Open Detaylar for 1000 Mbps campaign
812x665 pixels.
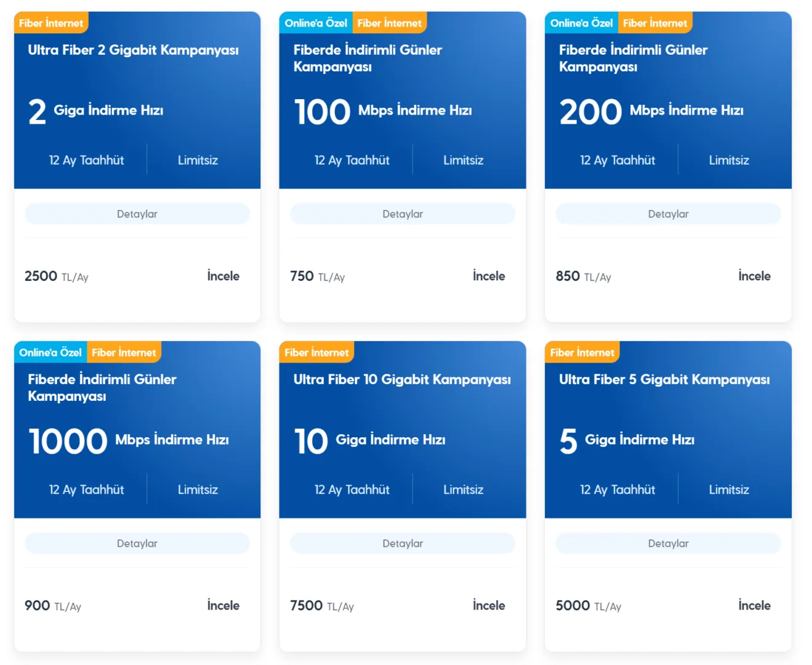[x=137, y=543]
